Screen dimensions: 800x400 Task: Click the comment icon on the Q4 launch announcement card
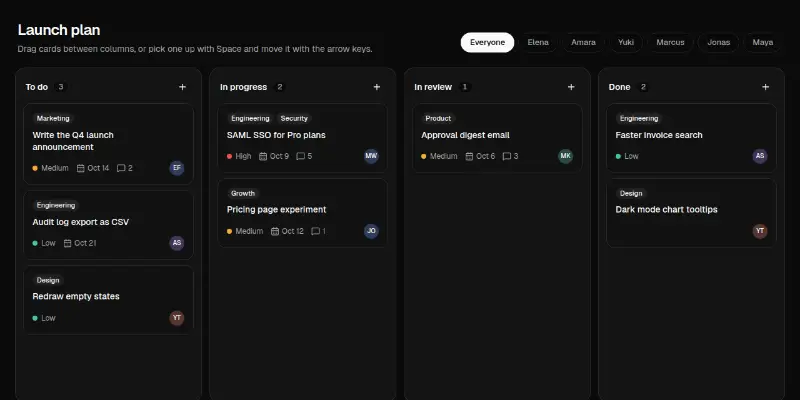point(121,168)
